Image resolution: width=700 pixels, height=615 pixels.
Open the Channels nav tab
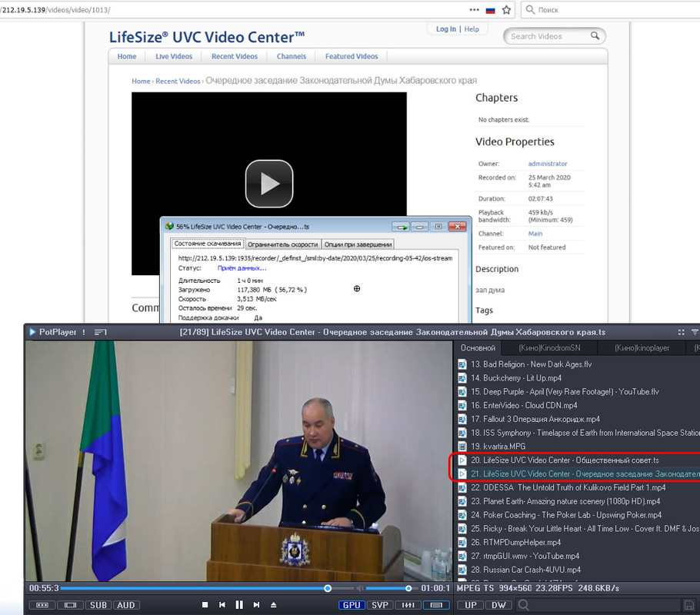click(x=292, y=56)
